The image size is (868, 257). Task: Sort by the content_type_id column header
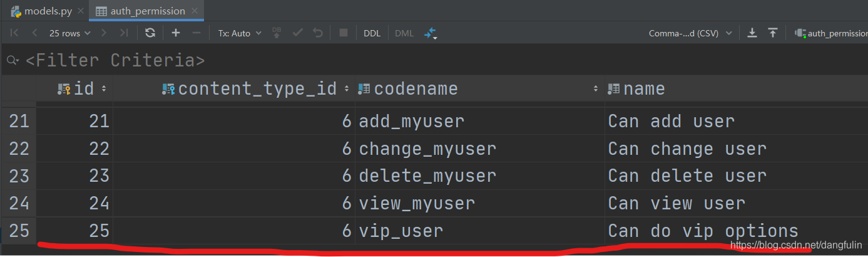(x=257, y=89)
